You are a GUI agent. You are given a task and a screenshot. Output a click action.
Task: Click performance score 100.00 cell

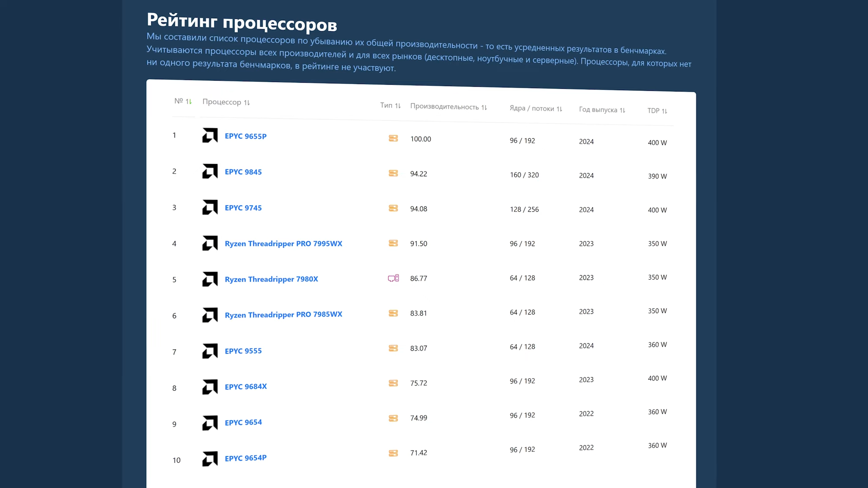pyautogui.click(x=420, y=139)
